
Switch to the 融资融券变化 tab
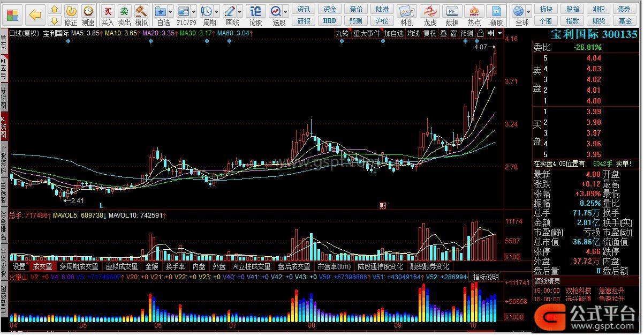(430, 266)
